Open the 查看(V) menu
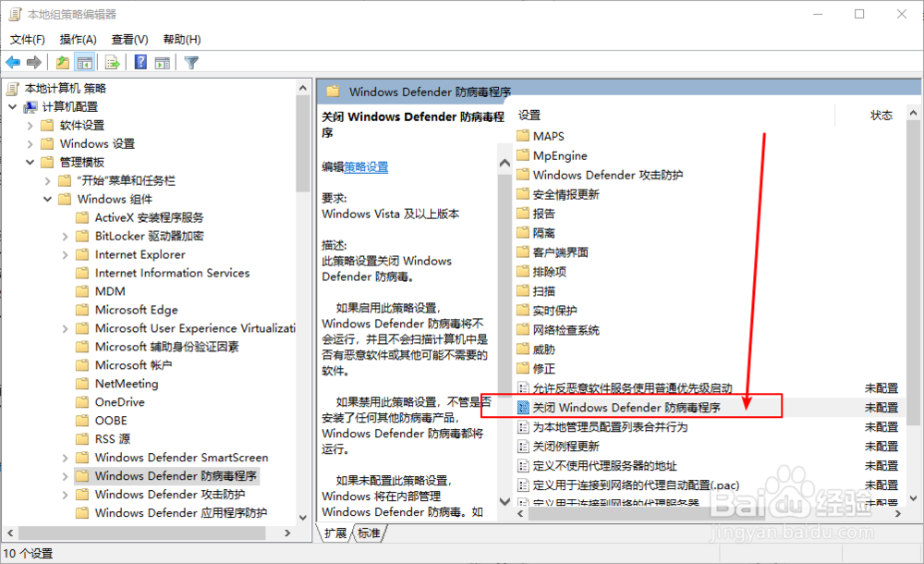Image resolution: width=924 pixels, height=564 pixels. (129, 40)
